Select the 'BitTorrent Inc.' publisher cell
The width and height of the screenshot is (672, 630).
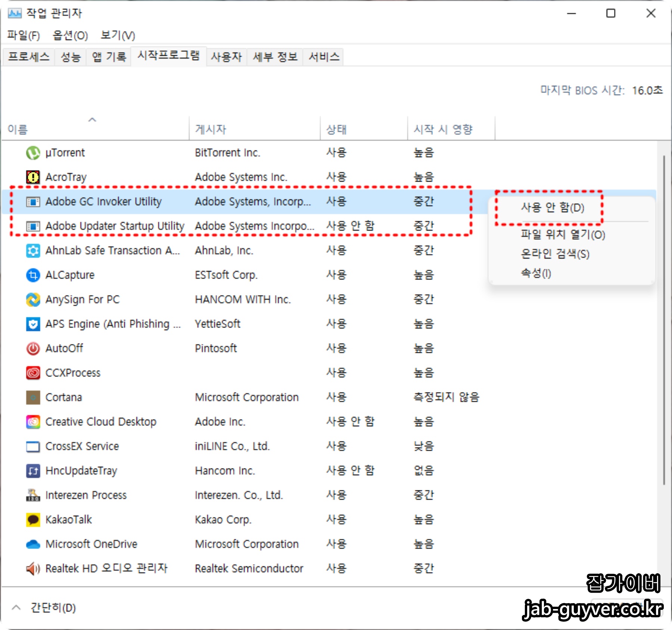point(227,153)
